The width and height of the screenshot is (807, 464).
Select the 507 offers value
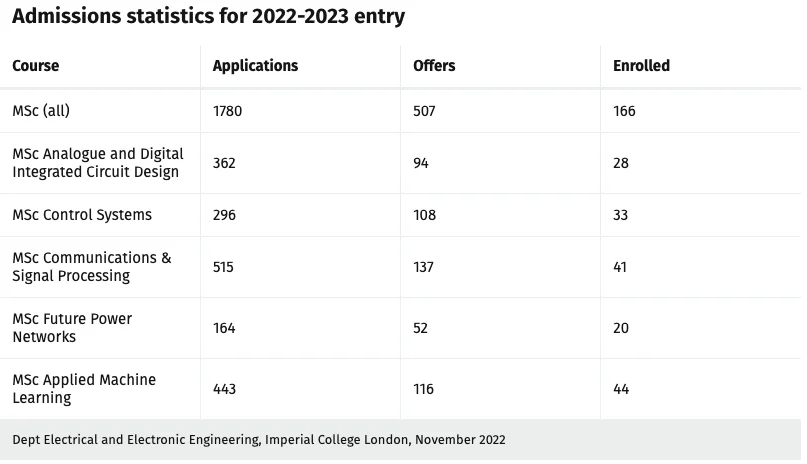[424, 111]
